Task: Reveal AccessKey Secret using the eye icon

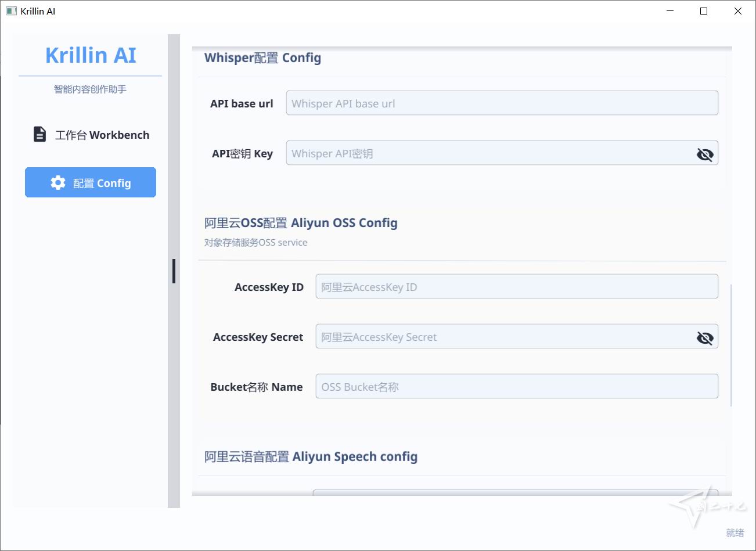Action: tap(704, 337)
